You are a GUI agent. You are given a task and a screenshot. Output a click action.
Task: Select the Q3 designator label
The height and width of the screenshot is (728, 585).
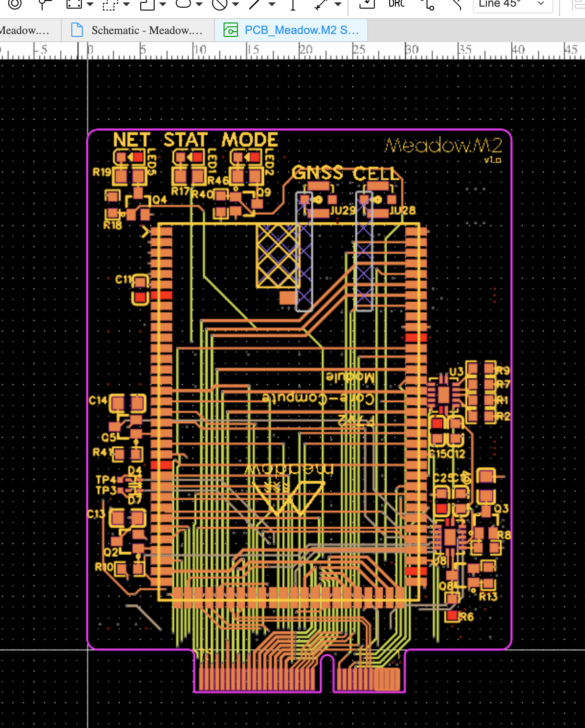tap(501, 508)
